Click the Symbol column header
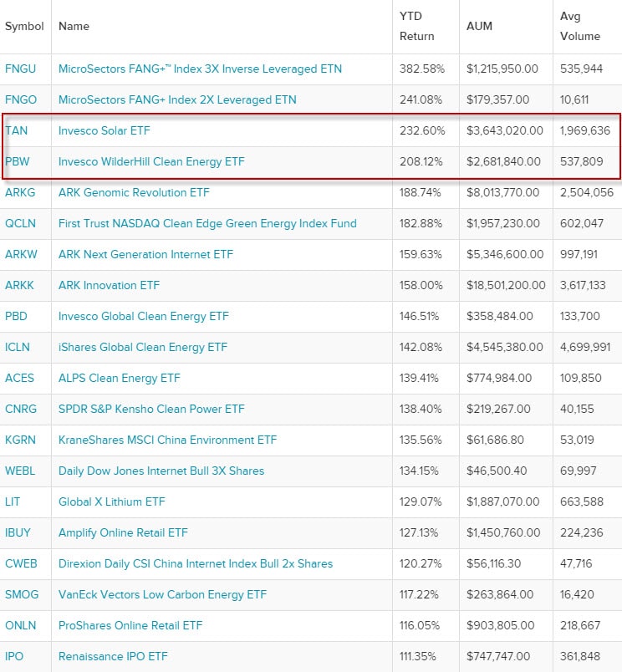622x672 pixels. (x=24, y=27)
